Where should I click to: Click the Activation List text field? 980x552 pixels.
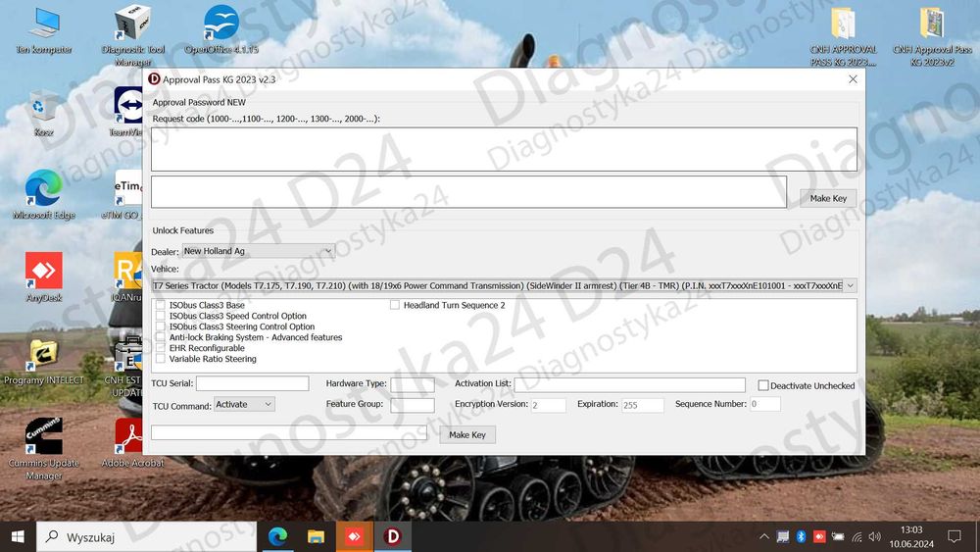629,384
